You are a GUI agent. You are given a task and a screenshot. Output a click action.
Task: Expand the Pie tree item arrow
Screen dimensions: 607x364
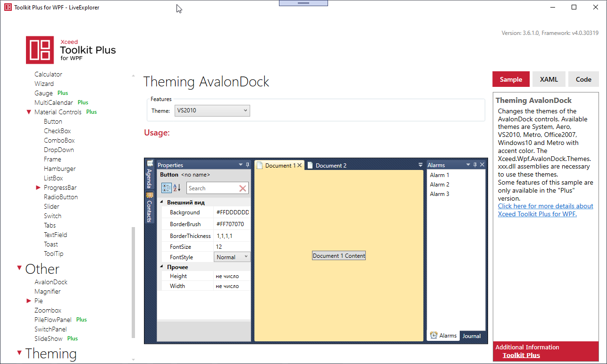(x=29, y=301)
